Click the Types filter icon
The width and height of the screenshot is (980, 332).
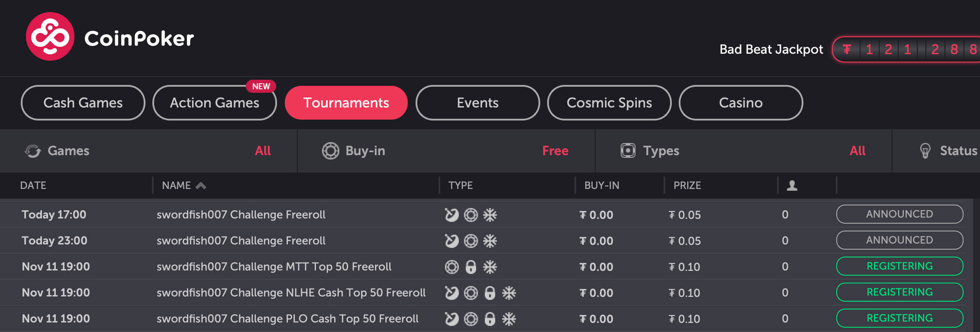[628, 151]
